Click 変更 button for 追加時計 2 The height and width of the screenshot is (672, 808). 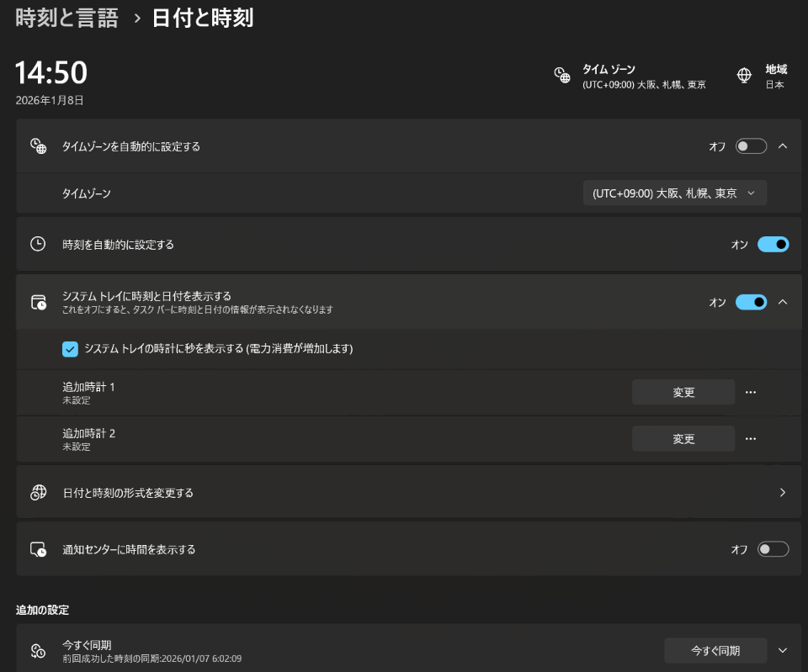click(683, 439)
